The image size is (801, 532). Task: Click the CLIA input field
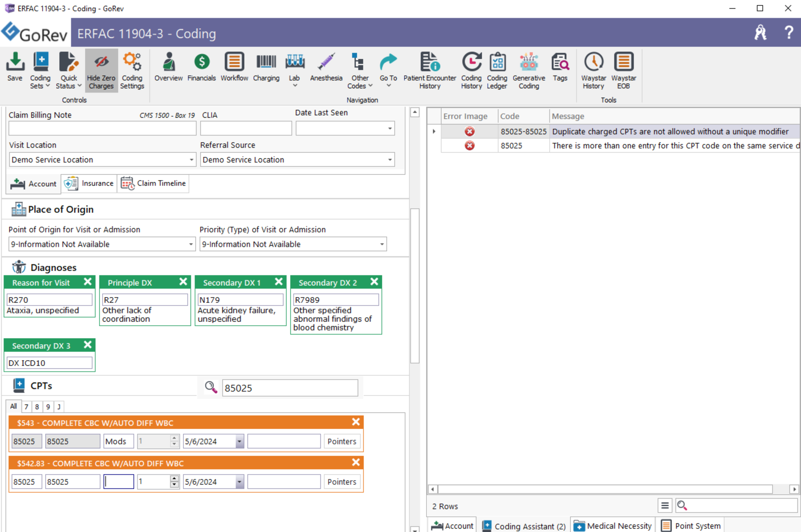click(x=246, y=129)
